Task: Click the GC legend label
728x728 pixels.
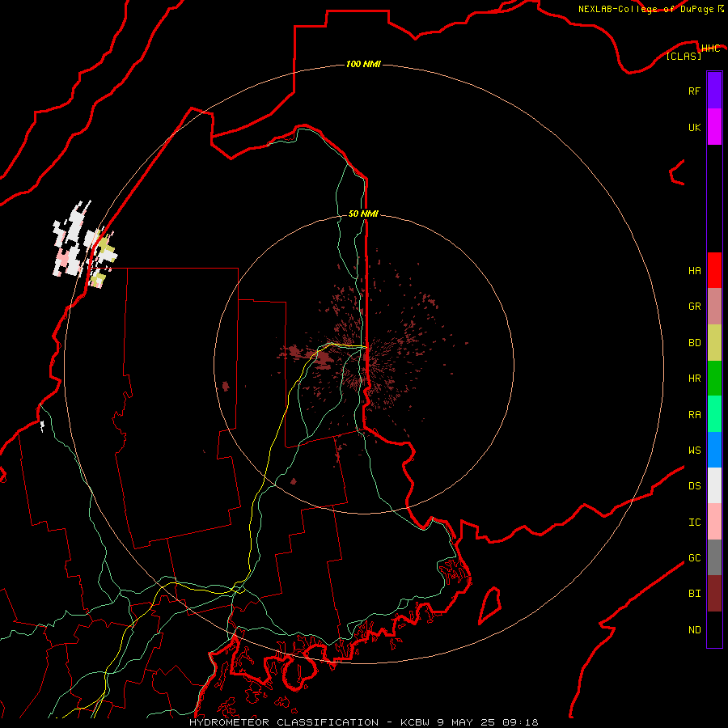Action: [x=694, y=558]
